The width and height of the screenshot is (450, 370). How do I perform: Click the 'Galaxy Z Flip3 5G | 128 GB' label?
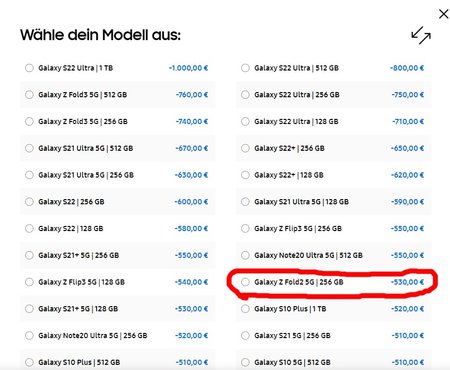[x=81, y=282]
